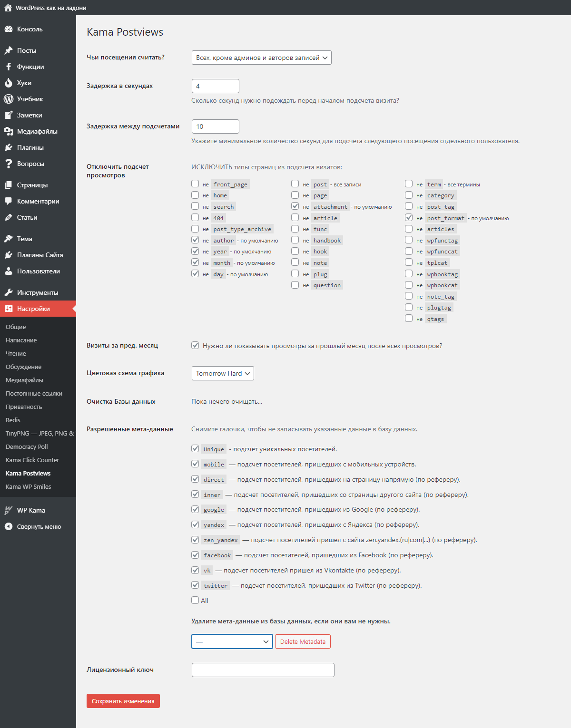The height and width of the screenshot is (728, 571).
Task: Open Kama Click Counter settings submenu
Action: [32, 460]
